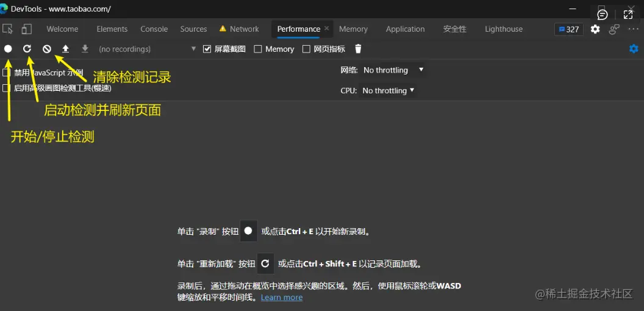Start recording with the Record button in the toolbar
This screenshot has width=644, height=311.
pyautogui.click(x=8, y=49)
